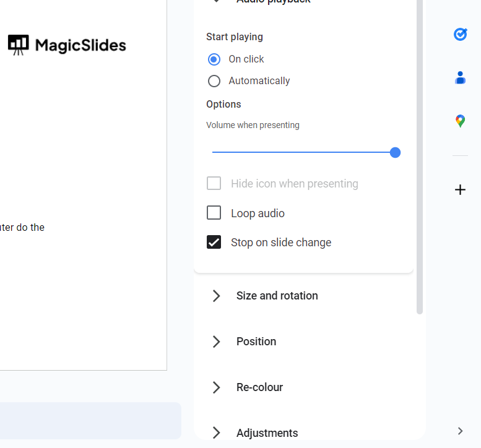Select the MagicSlides logo on the slide
481x448 pixels.
click(x=67, y=45)
